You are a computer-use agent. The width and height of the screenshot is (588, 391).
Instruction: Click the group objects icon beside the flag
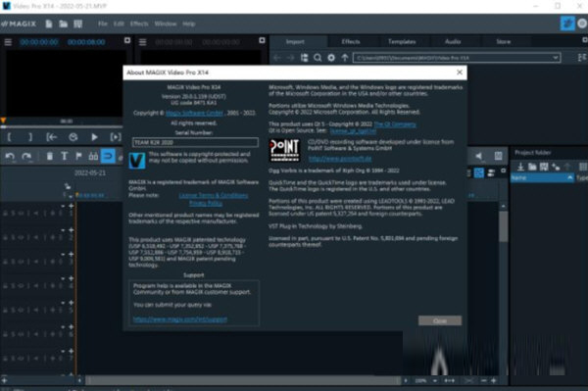click(x=93, y=156)
